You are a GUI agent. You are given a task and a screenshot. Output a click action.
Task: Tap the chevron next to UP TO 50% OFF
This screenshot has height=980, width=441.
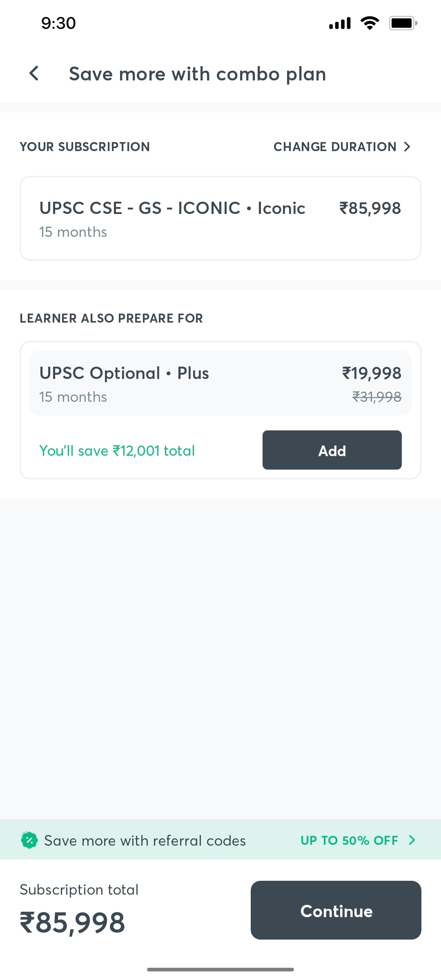click(412, 840)
